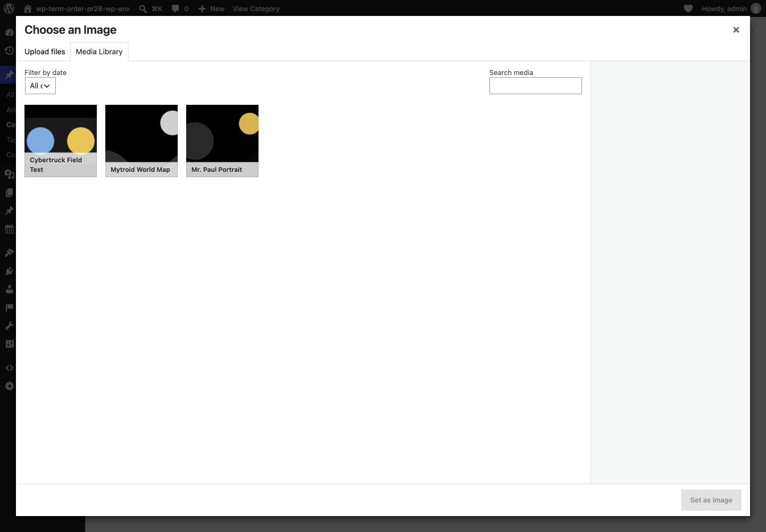Click the calendar icon in the sidebar

9,229
